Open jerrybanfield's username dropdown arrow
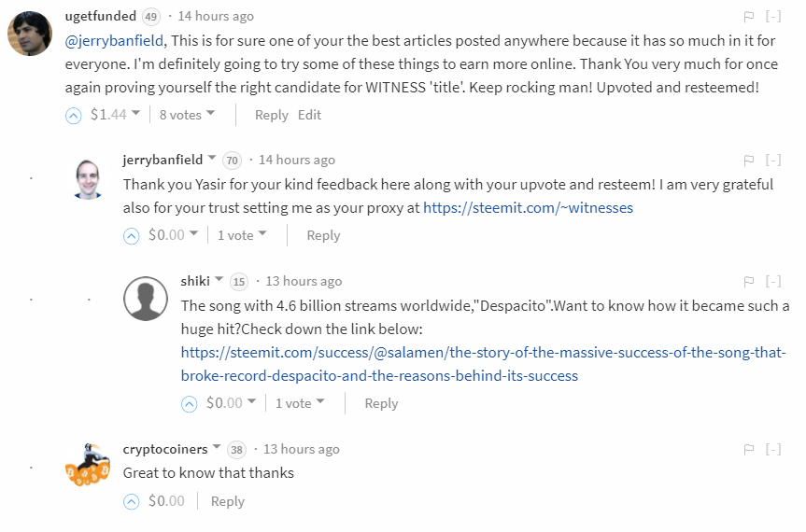Image resolution: width=806 pixels, height=532 pixels. 212,159
